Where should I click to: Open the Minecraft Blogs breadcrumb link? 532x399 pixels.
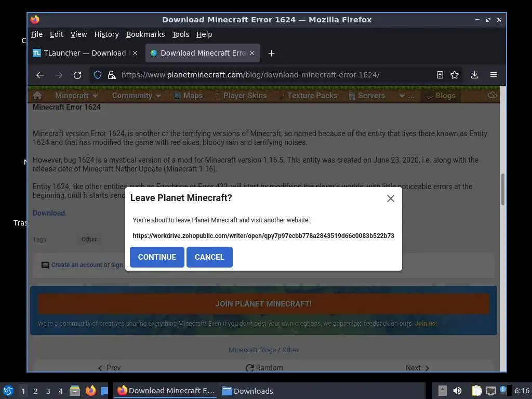pos(252,350)
